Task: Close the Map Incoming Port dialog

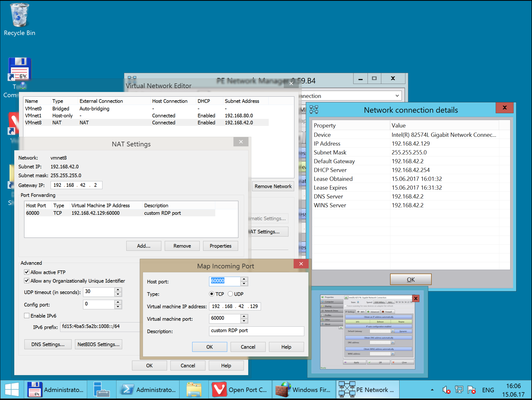Action: tap(301, 264)
